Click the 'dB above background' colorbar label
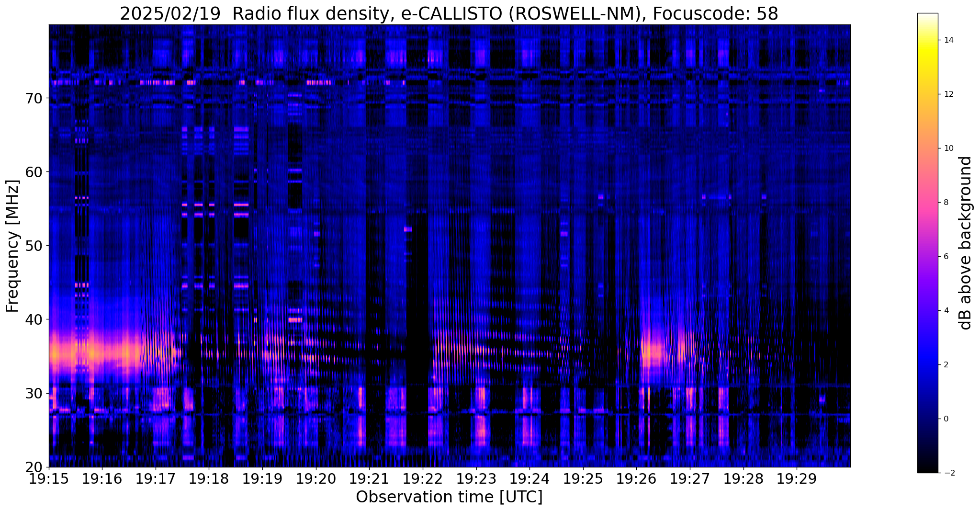This screenshot has width=980, height=511. [966, 243]
